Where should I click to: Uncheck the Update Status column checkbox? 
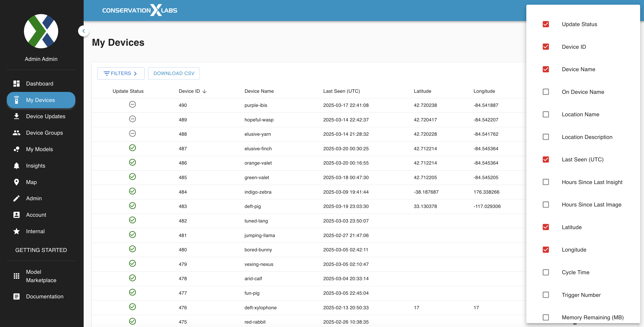[546, 24]
